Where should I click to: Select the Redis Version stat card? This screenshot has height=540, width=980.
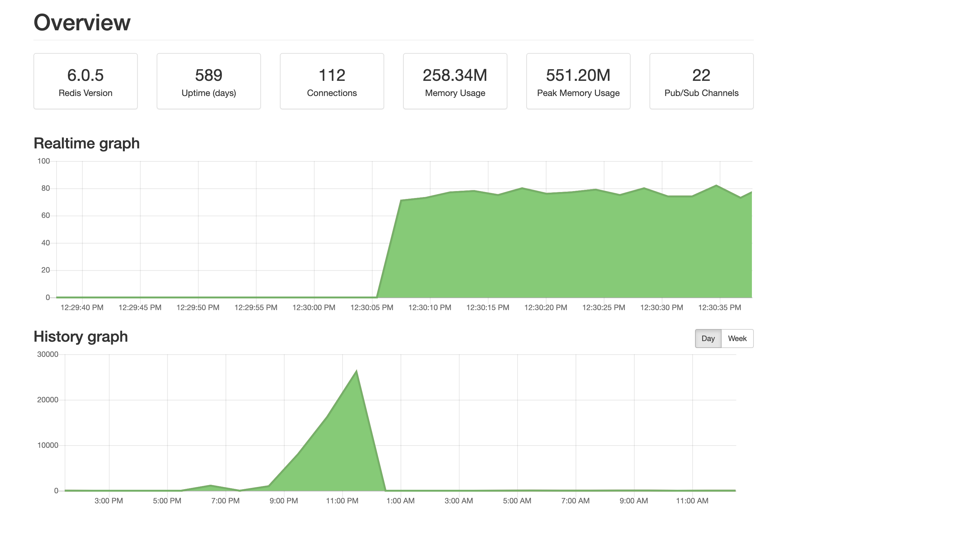[x=85, y=81]
